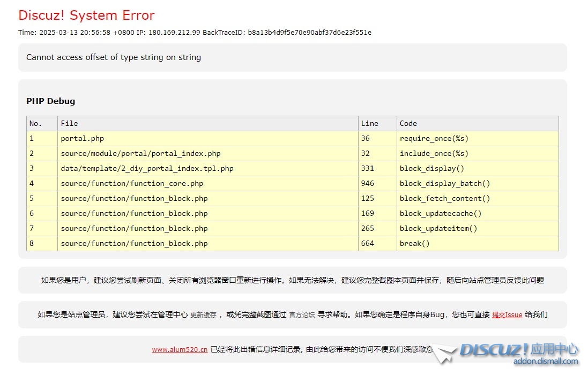Select the function_block.php file cell in row 8

[208, 244]
